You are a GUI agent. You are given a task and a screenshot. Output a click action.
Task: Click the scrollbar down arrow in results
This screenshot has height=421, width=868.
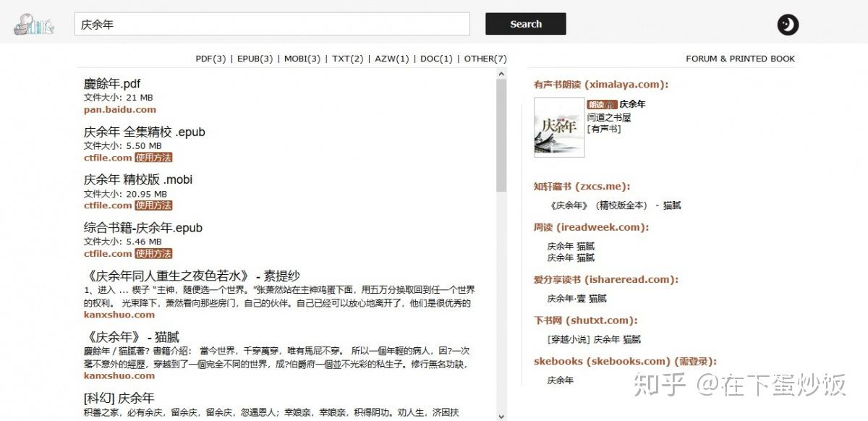click(x=501, y=416)
